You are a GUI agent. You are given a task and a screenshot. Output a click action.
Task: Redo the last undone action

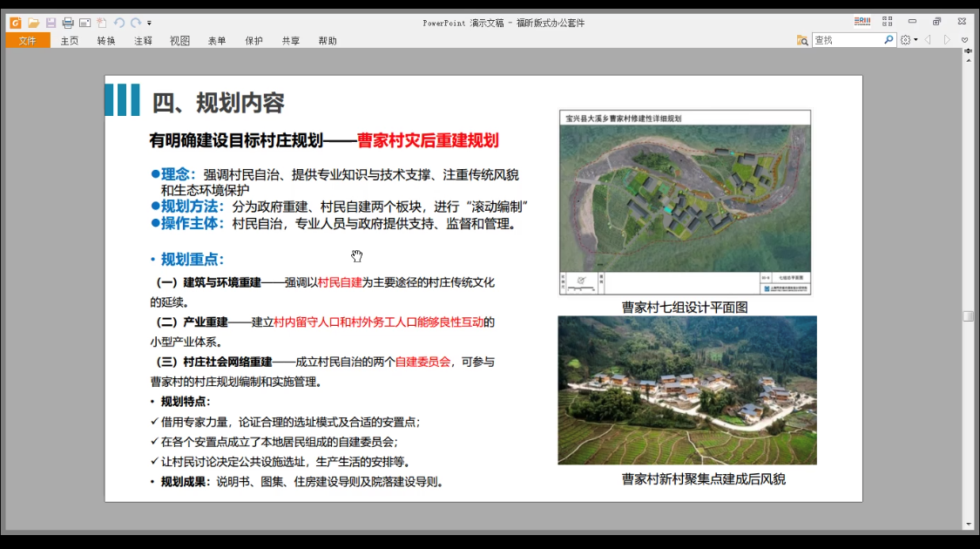point(136,23)
